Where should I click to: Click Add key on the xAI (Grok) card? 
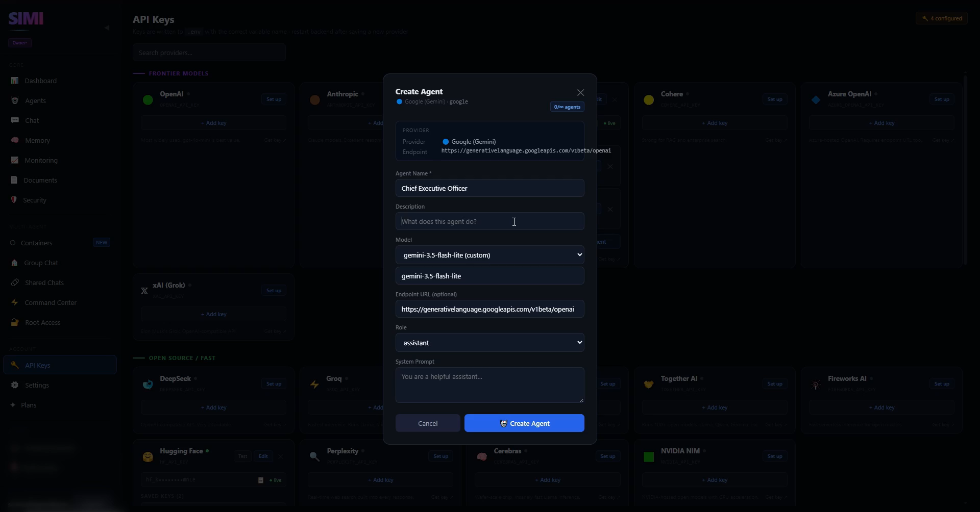[213, 314]
